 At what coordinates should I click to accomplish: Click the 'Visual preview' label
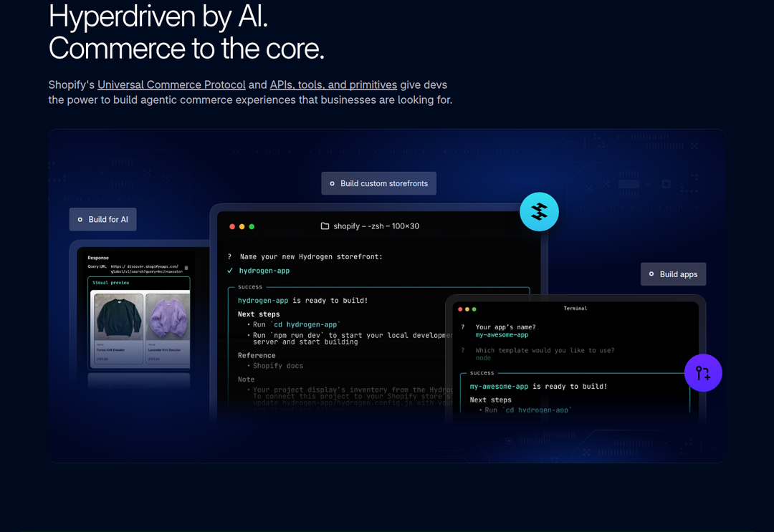(110, 283)
